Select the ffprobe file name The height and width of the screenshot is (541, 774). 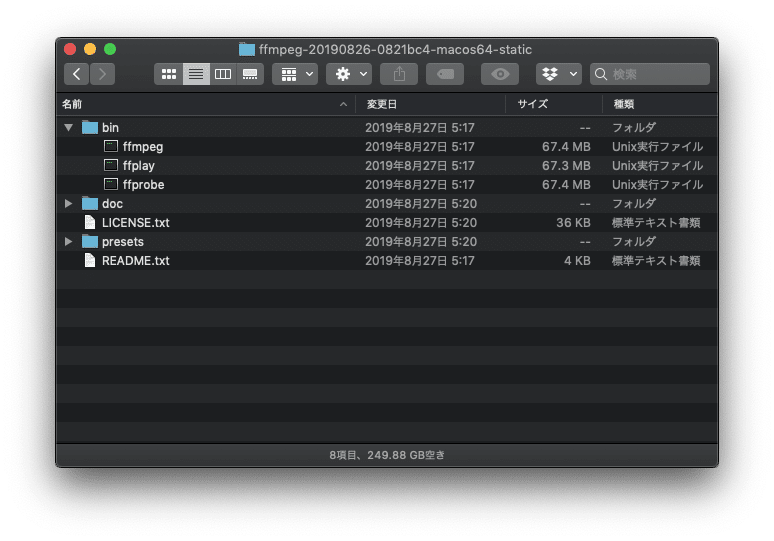144,185
